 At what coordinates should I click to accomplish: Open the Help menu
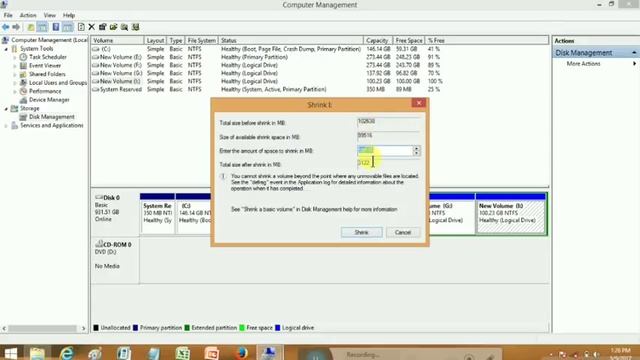pyautogui.click(x=69, y=15)
